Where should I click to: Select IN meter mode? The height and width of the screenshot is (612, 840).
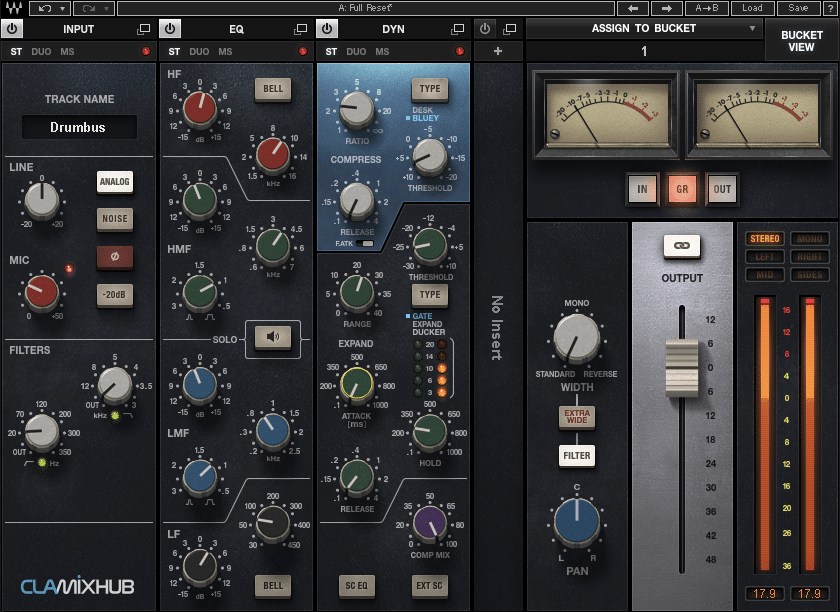(642, 189)
